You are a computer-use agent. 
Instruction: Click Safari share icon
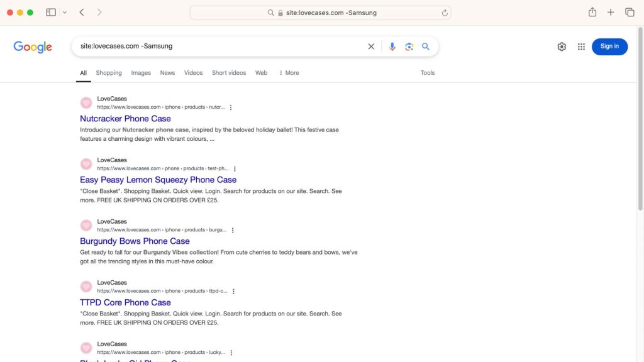(x=592, y=13)
